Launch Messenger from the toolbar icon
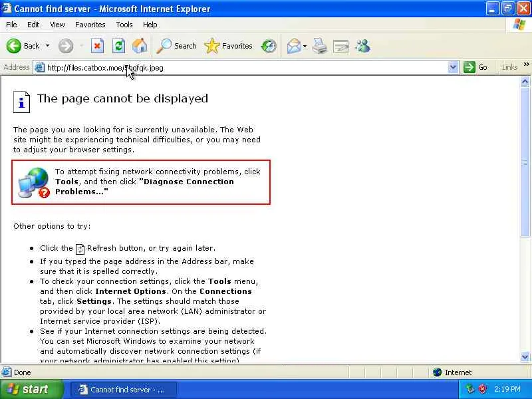The image size is (532, 399). pyautogui.click(x=362, y=46)
